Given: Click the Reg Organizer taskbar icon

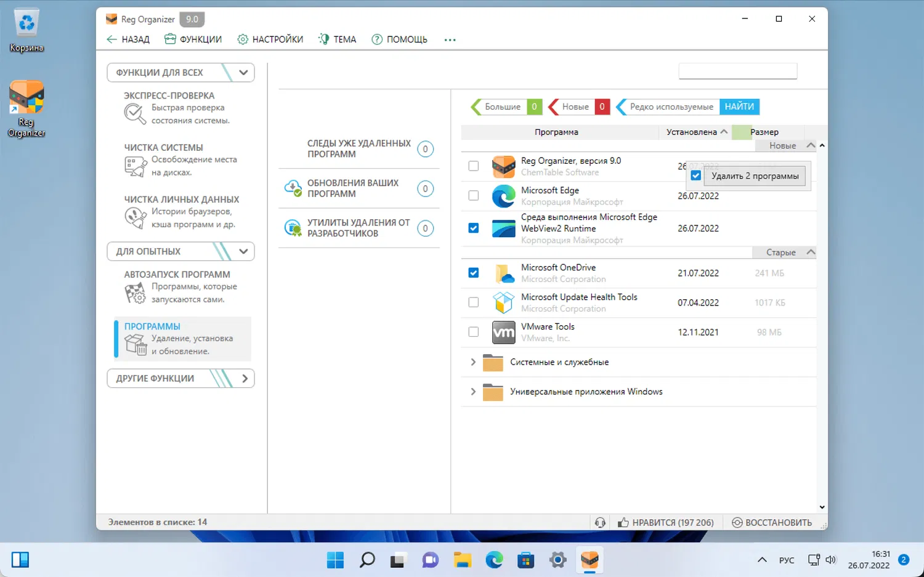Looking at the screenshot, I should (x=590, y=560).
